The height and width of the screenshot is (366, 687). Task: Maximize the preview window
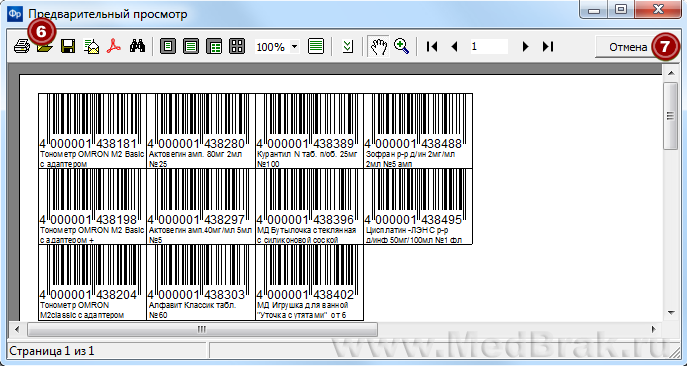coord(620,9)
